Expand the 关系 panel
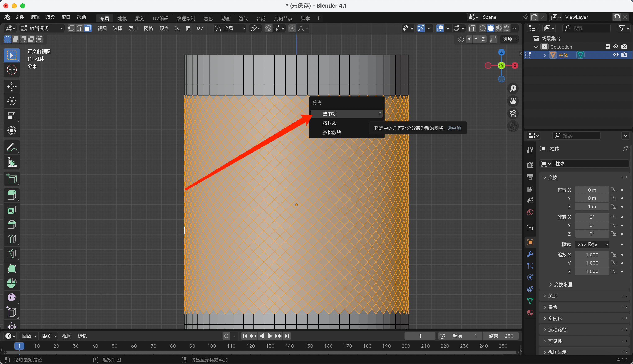The width and height of the screenshot is (633, 364). [553, 296]
